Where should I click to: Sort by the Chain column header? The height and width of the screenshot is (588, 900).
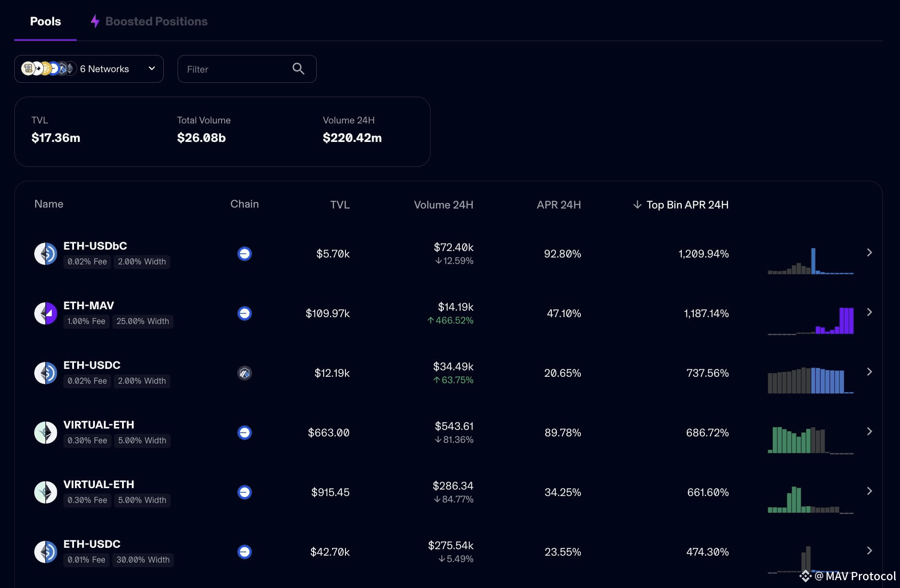tap(244, 204)
